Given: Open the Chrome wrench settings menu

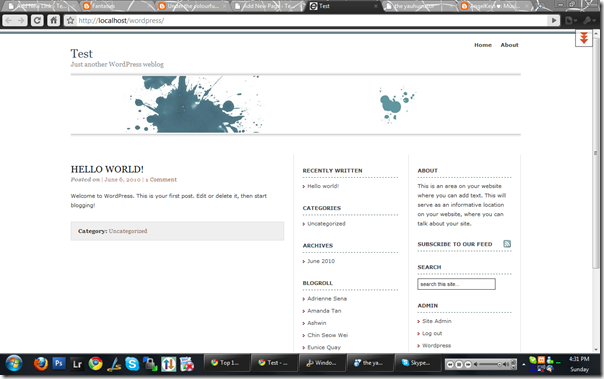Looking at the screenshot, I should point(589,20).
